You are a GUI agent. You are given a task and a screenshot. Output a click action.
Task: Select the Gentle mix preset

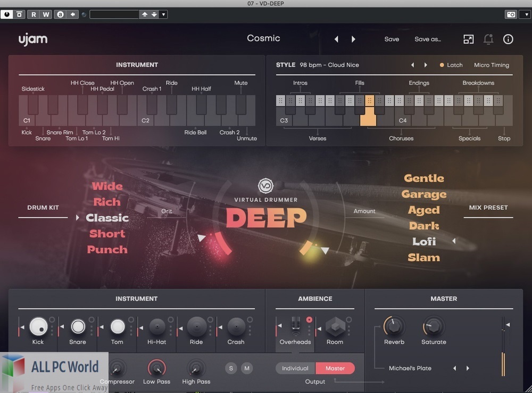click(424, 178)
